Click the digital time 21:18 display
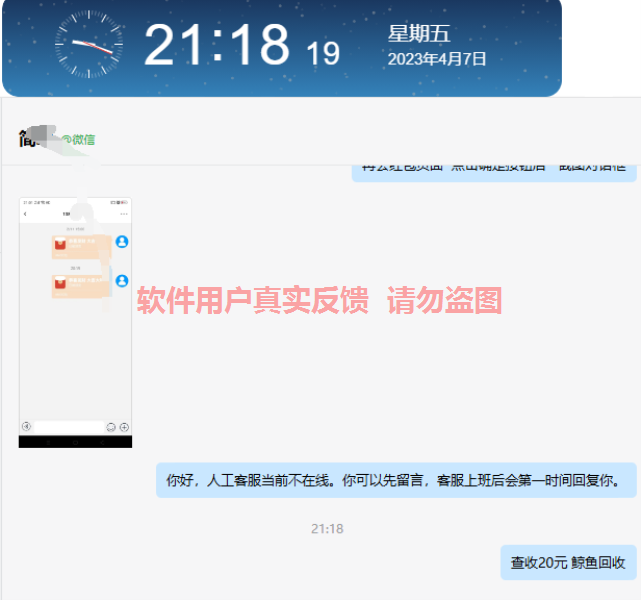The height and width of the screenshot is (600, 641). pos(217,45)
